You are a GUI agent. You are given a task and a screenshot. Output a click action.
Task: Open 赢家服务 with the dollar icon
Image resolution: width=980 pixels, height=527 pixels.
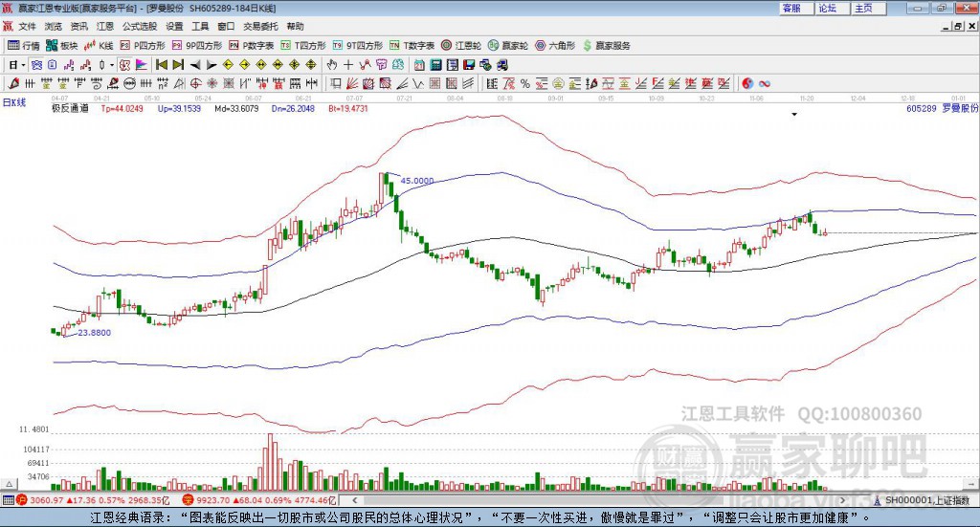tap(606, 46)
